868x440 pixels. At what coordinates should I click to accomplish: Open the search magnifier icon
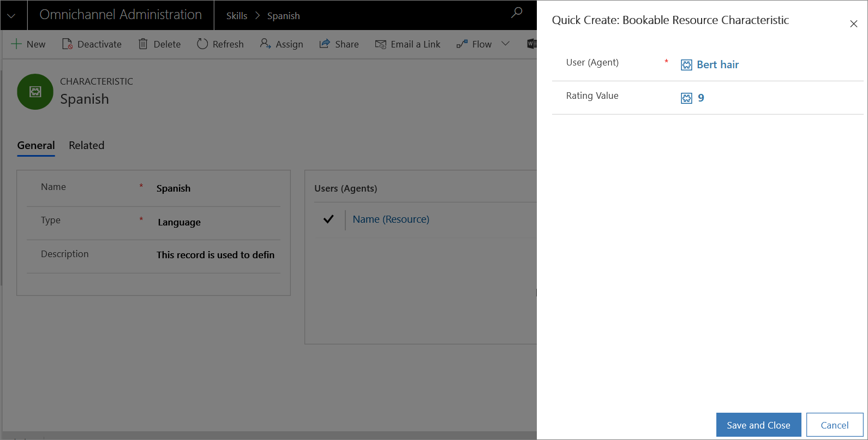[x=517, y=13]
